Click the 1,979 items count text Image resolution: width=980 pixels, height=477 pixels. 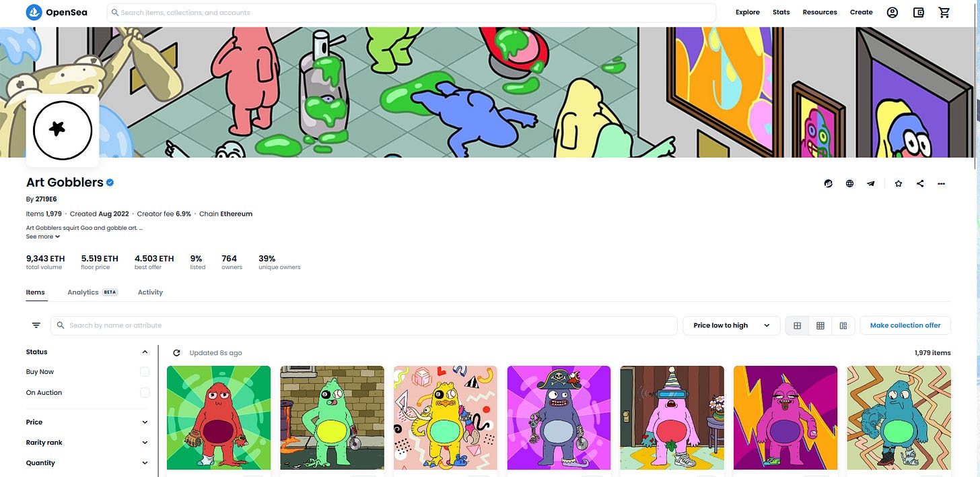(x=932, y=352)
